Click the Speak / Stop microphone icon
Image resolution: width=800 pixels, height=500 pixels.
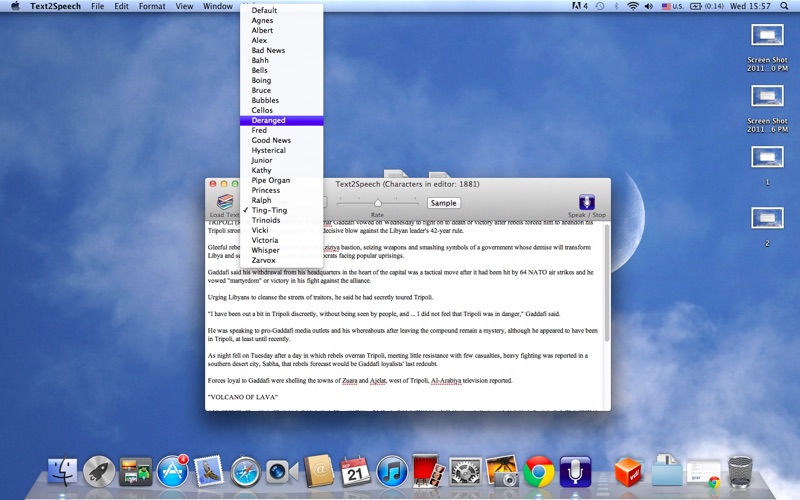tap(587, 202)
